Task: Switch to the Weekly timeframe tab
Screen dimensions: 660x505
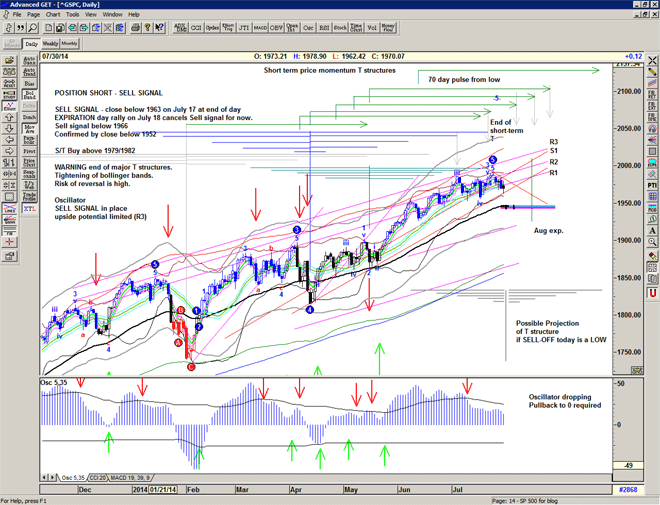Action: click(49, 44)
